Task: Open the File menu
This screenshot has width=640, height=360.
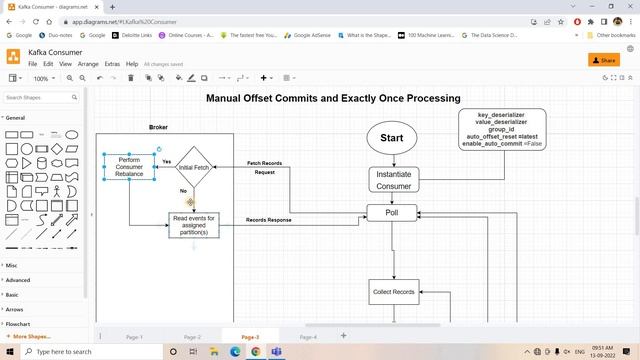Action: click(33, 64)
